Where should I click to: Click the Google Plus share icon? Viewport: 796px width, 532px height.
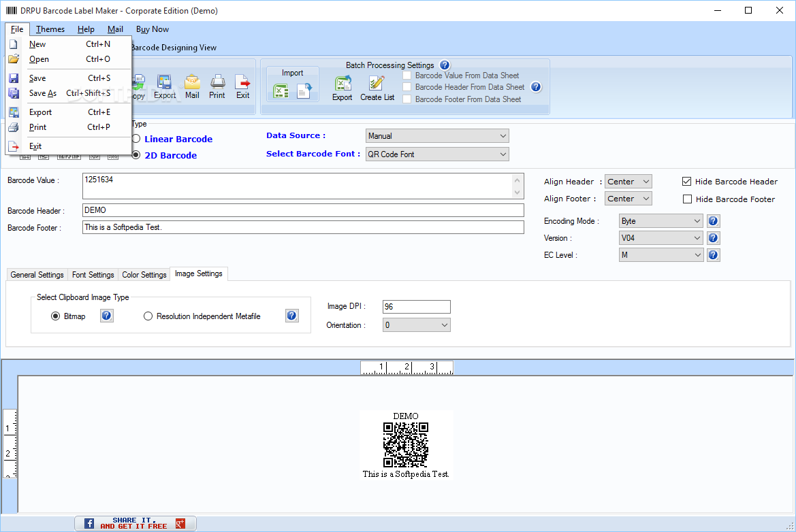pyautogui.click(x=180, y=523)
